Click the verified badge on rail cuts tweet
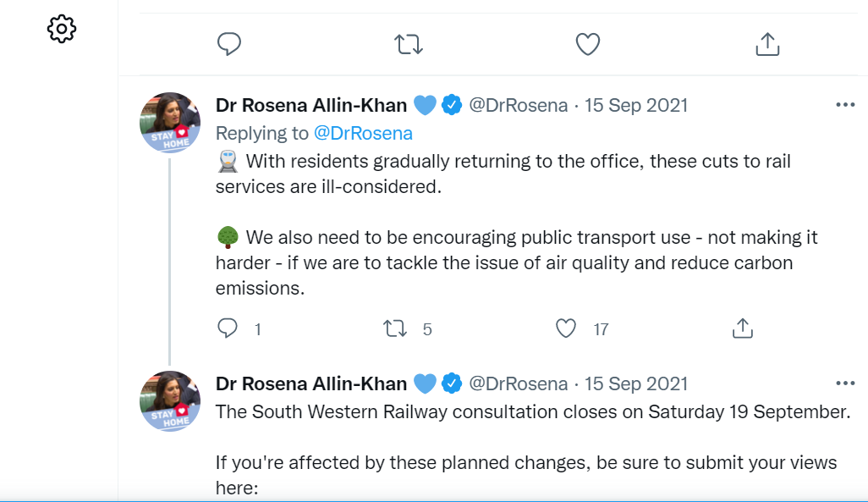The height and width of the screenshot is (502, 868). tap(452, 105)
